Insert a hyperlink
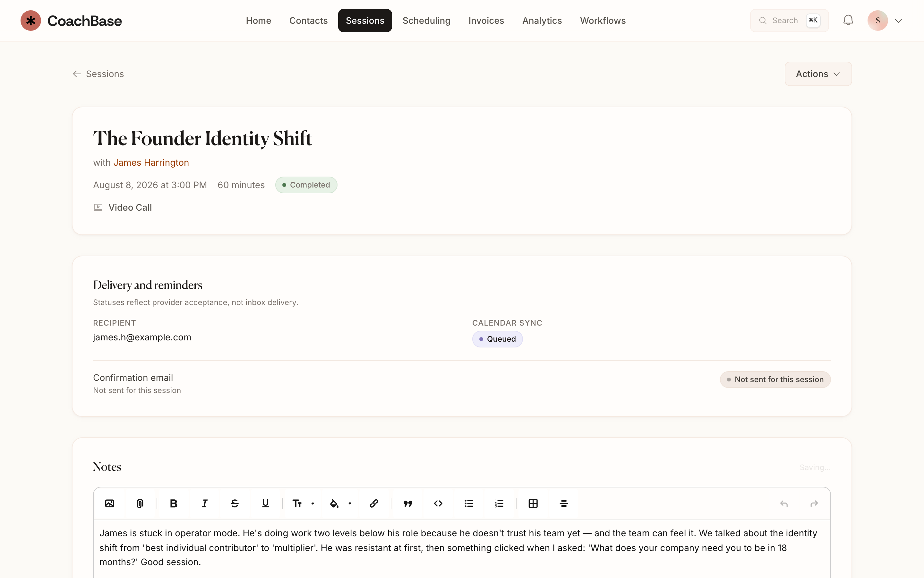 374,504
